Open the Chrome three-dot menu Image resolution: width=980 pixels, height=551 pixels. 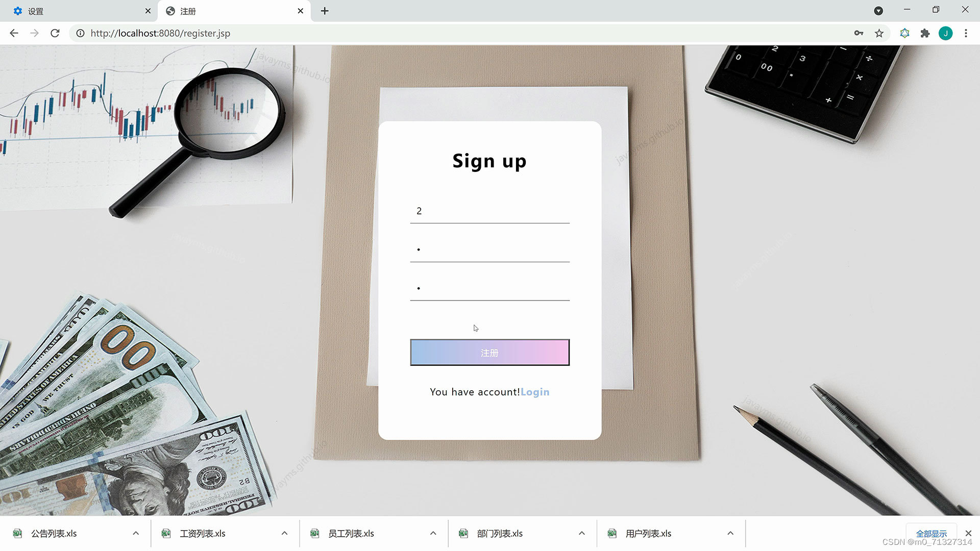pos(966,33)
